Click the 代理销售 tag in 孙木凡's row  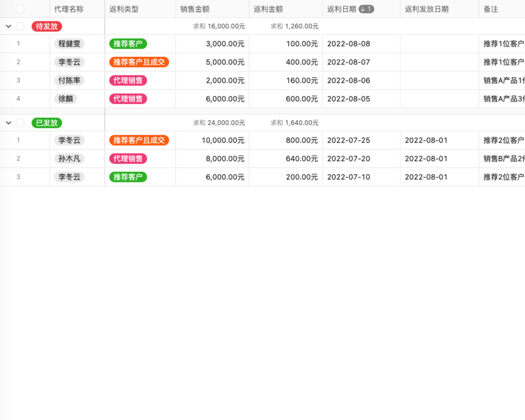click(x=127, y=159)
